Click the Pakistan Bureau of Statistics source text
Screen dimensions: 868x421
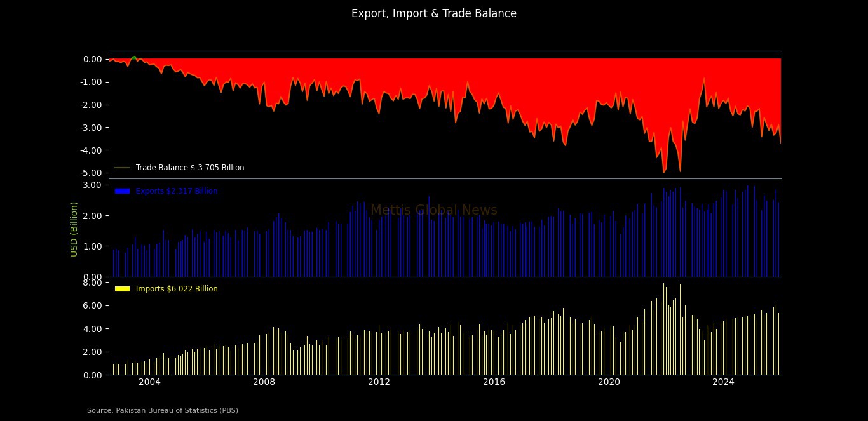163,410
